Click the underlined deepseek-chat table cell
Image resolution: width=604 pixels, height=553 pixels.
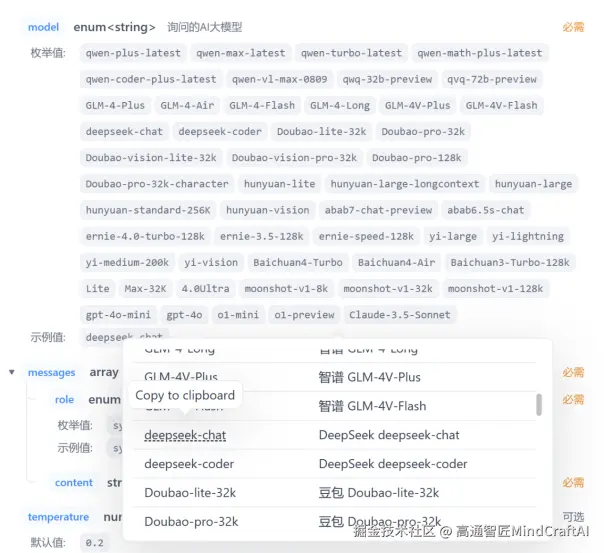coord(185,435)
